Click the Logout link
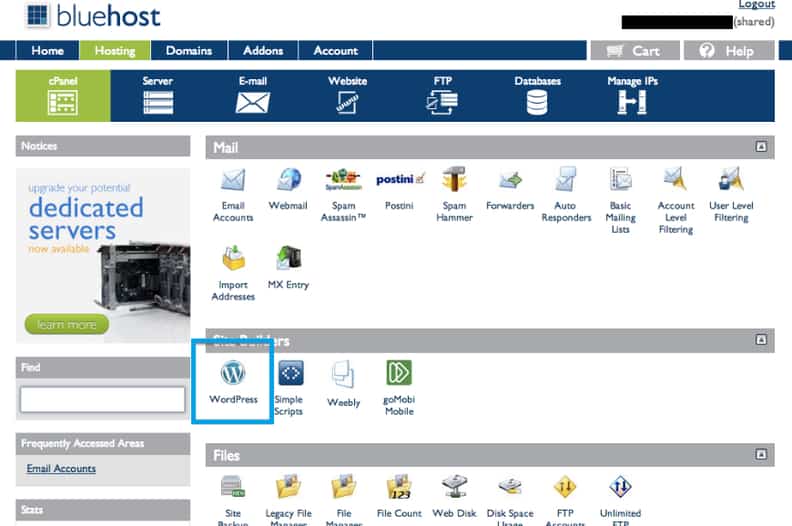The height and width of the screenshot is (526, 792). pos(756,5)
